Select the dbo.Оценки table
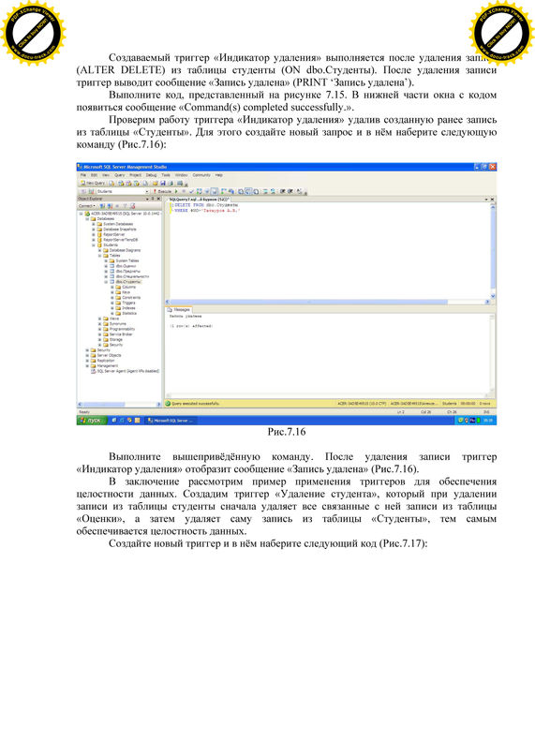Viewport: 535px width, 756px height. 126,266
